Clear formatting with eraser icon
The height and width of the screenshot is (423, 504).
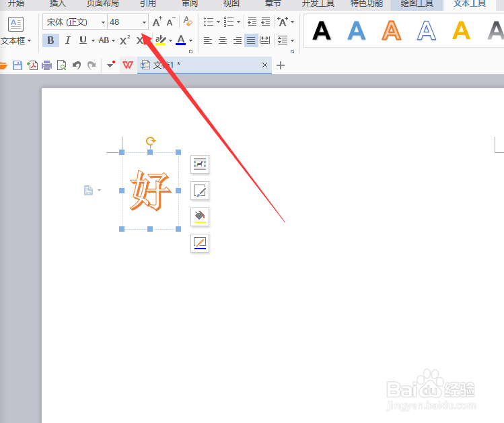[188, 22]
